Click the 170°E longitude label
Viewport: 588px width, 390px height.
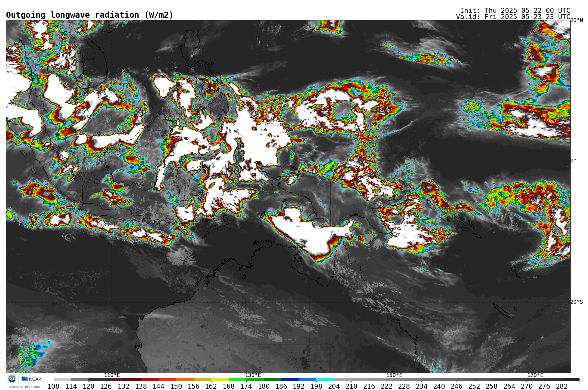click(535, 375)
